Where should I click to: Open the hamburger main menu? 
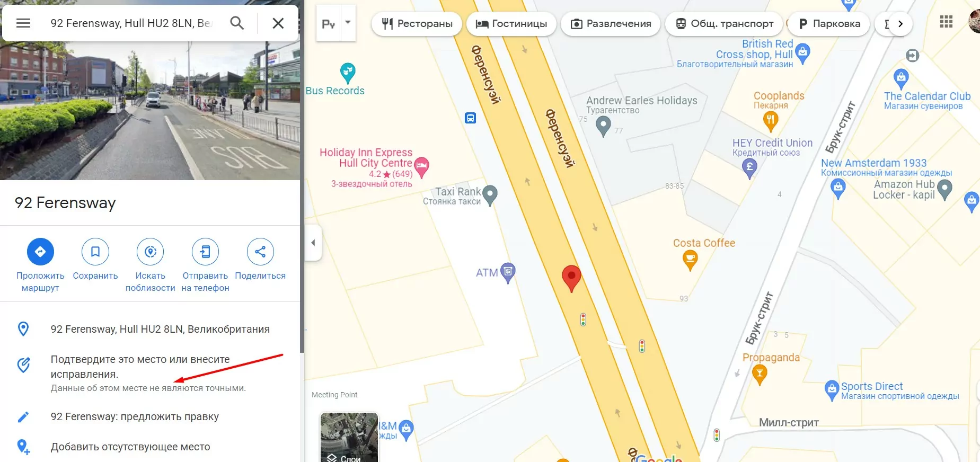23,23
